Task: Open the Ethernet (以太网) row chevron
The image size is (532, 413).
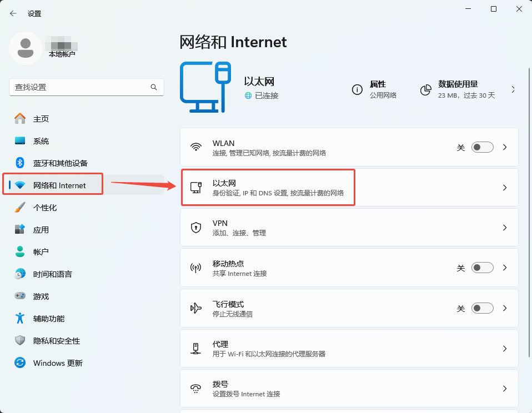Action: pos(505,188)
